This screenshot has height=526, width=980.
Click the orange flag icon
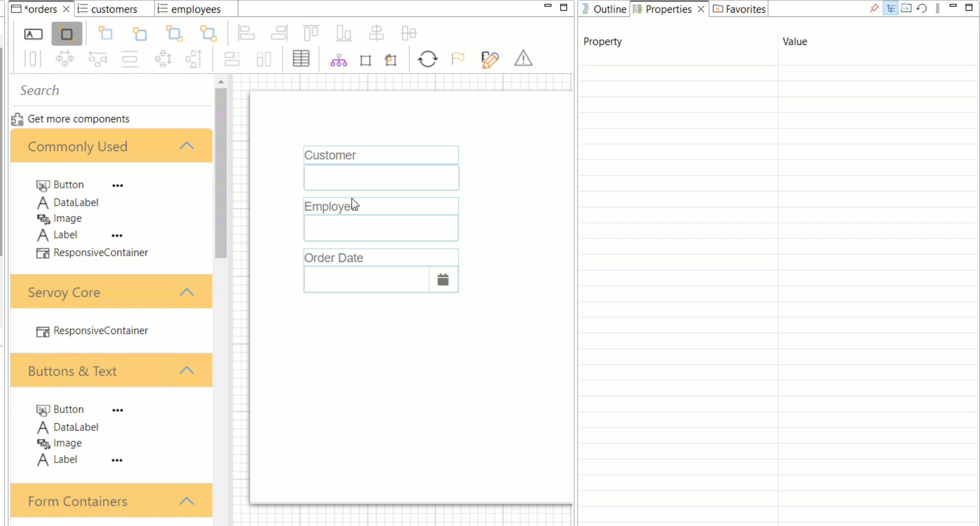tap(458, 58)
